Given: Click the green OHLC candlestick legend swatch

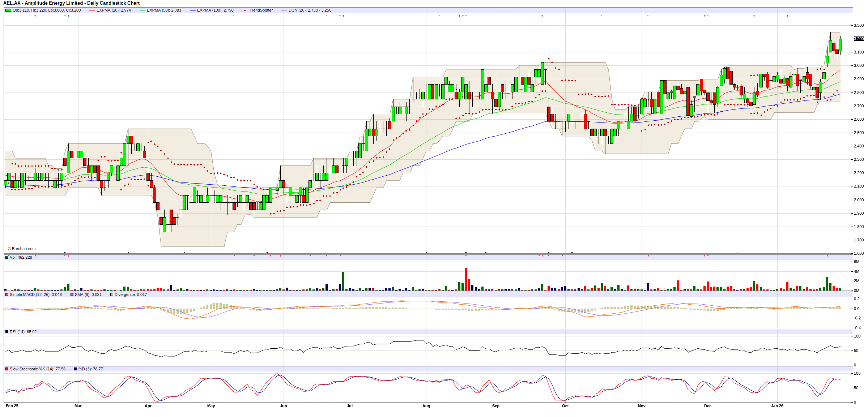Looking at the screenshot, I should (8, 10).
